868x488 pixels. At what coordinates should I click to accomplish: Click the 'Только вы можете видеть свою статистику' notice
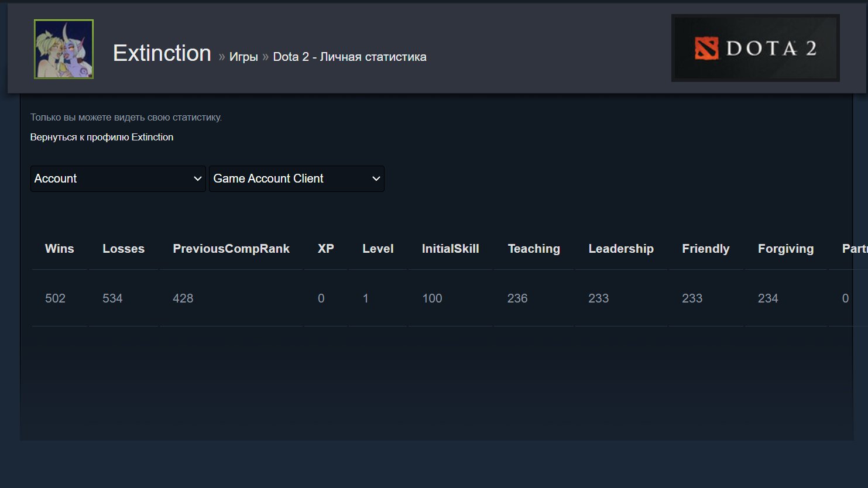tap(126, 117)
